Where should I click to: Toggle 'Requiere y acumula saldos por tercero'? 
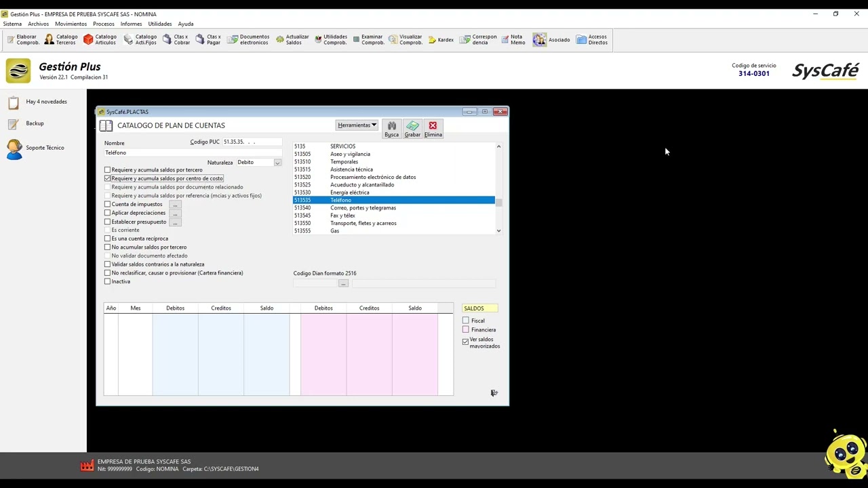click(107, 169)
